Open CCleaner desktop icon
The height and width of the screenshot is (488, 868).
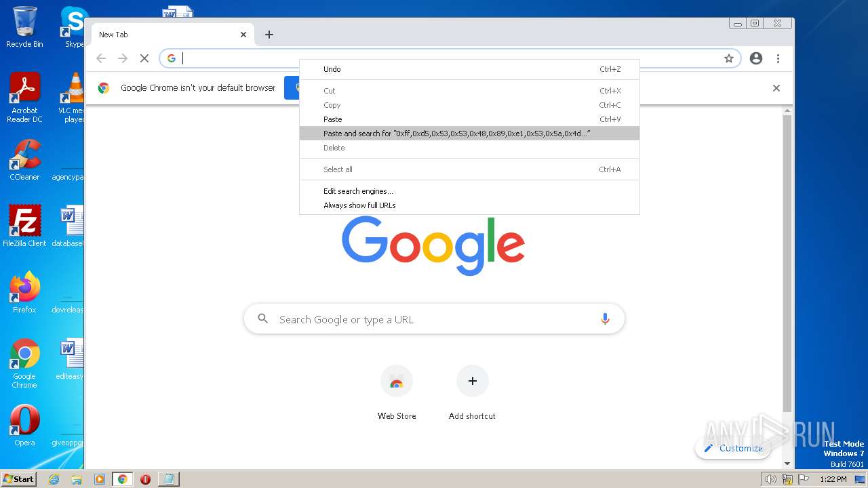[x=24, y=160]
